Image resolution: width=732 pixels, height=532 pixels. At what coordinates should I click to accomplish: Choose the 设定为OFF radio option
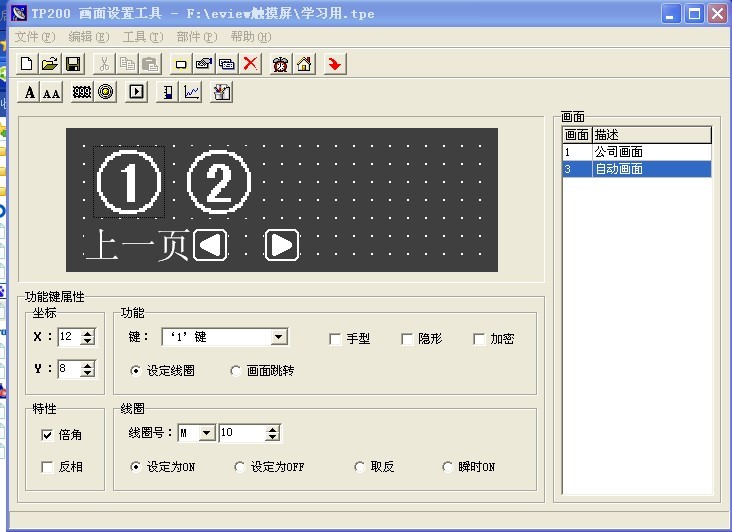coord(240,467)
